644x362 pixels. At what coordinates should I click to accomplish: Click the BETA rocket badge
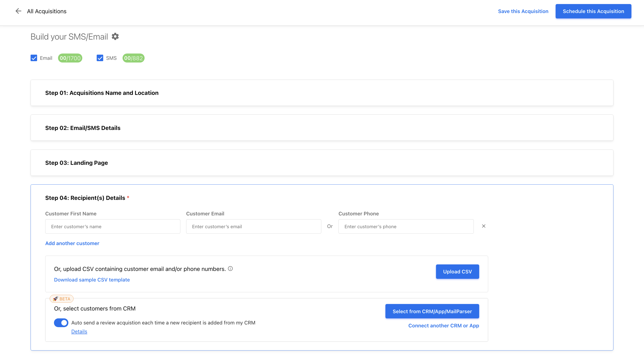click(x=62, y=299)
